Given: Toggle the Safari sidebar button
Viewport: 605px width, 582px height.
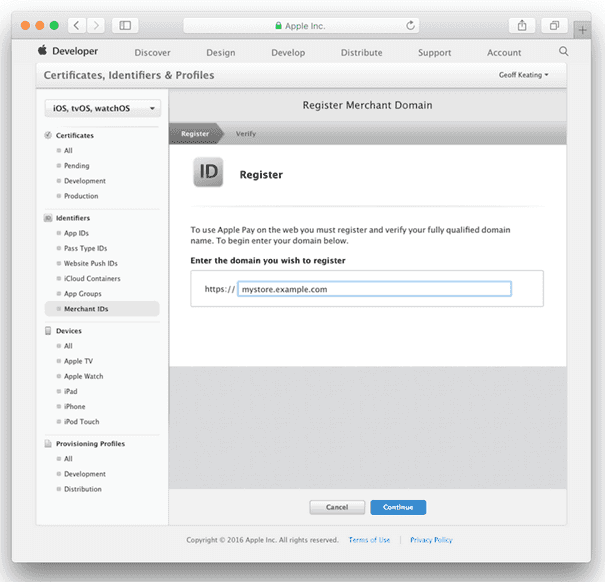Looking at the screenshot, I should tap(126, 25).
